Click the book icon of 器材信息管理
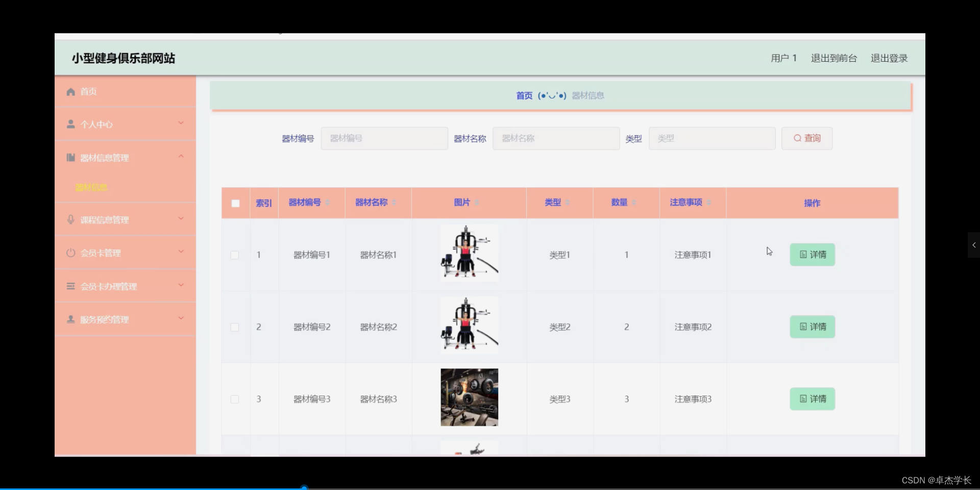Viewport: 980px width, 490px height. 70,157
